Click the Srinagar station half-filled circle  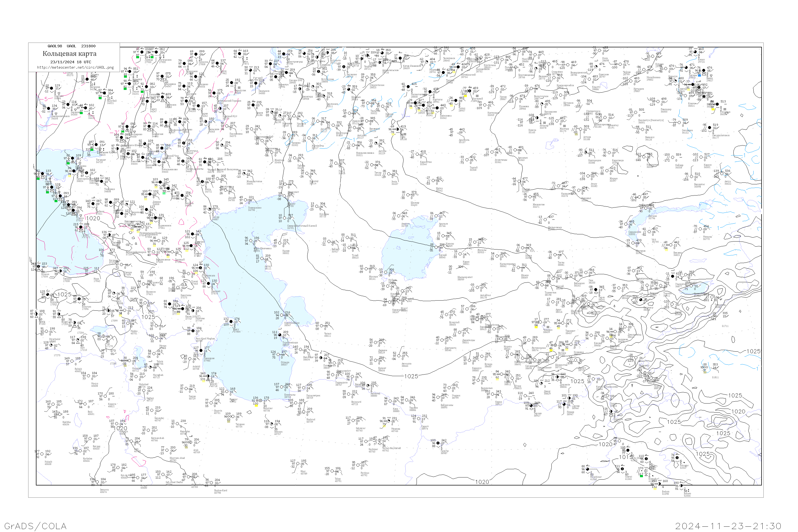click(677, 457)
